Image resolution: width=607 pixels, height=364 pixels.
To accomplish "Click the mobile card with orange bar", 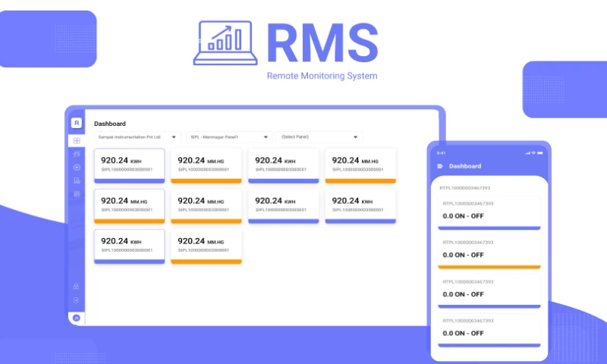I will [489, 252].
